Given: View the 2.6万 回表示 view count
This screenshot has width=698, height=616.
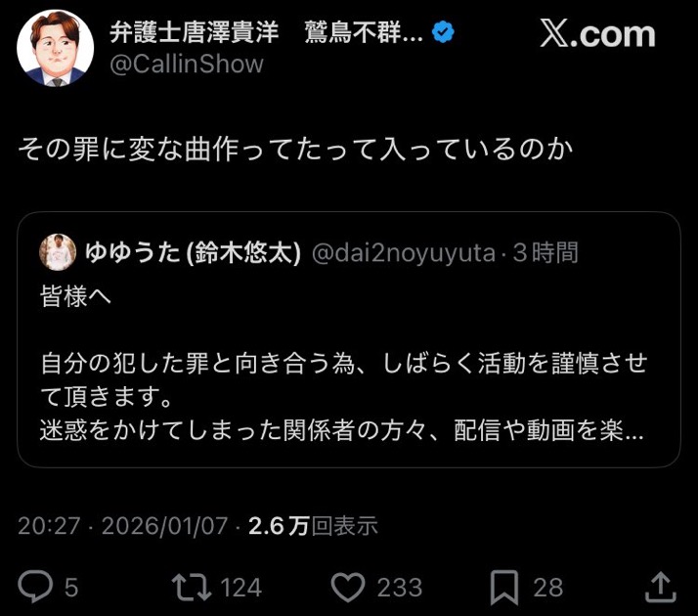Looking at the screenshot, I should coord(313,526).
